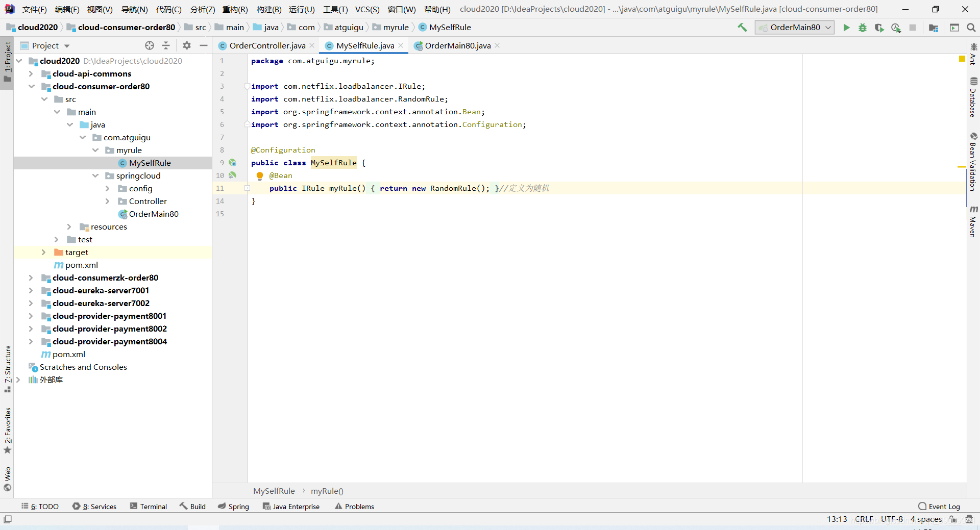Click the Build project hammer icon
The height and width of the screenshot is (530, 980).
click(742, 28)
